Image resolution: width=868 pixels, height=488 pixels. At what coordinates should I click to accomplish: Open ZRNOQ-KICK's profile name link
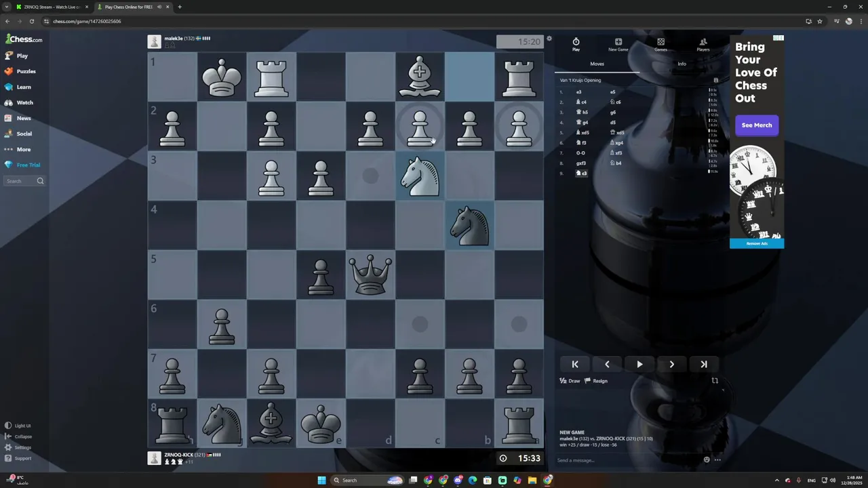pos(178,455)
